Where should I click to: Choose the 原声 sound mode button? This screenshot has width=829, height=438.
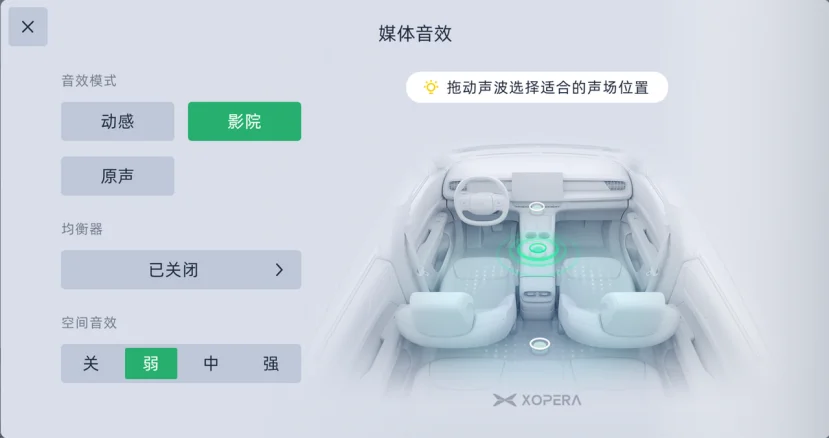pos(117,176)
